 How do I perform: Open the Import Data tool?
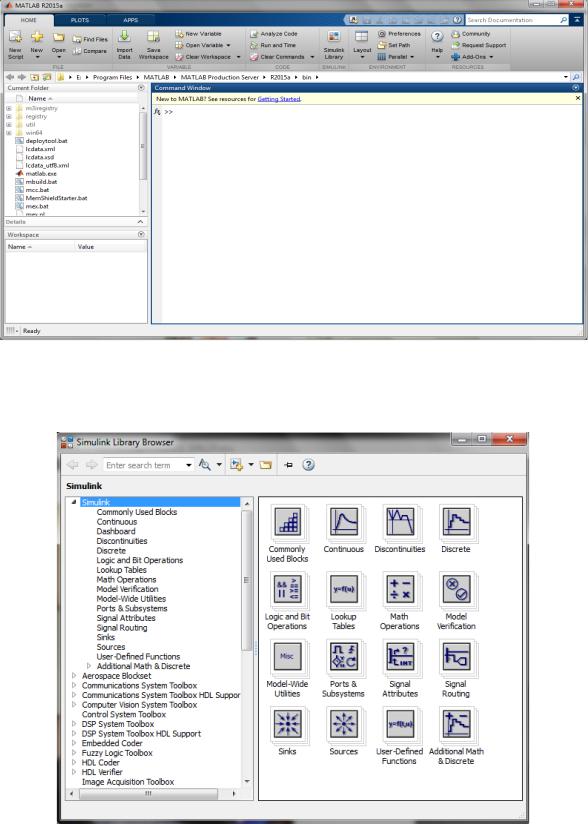pyautogui.click(x=125, y=44)
